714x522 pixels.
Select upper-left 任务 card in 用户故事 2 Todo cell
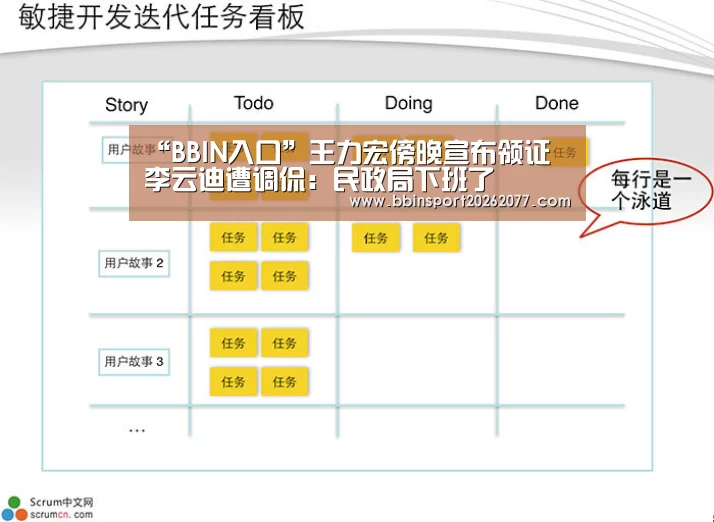click(233, 237)
